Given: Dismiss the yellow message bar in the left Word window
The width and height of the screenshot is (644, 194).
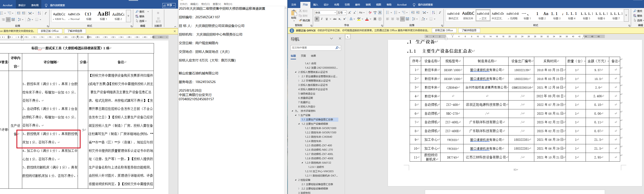Looking at the screenshot, I should click(175, 31).
